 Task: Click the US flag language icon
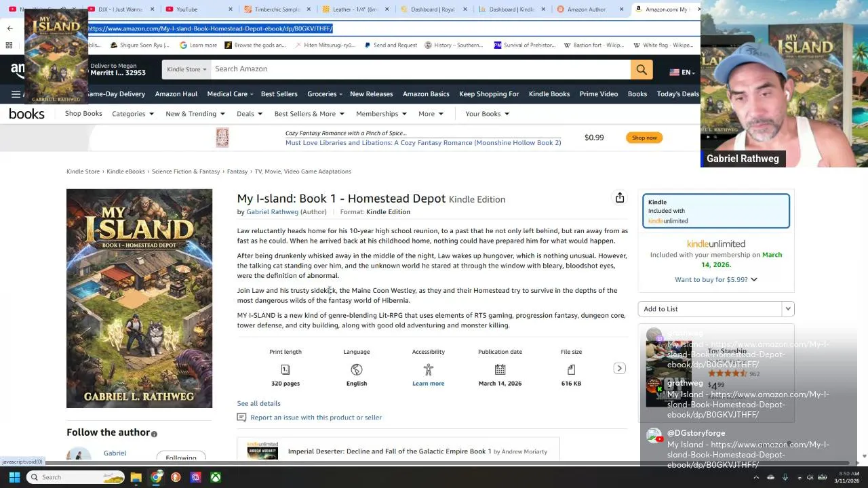point(674,73)
